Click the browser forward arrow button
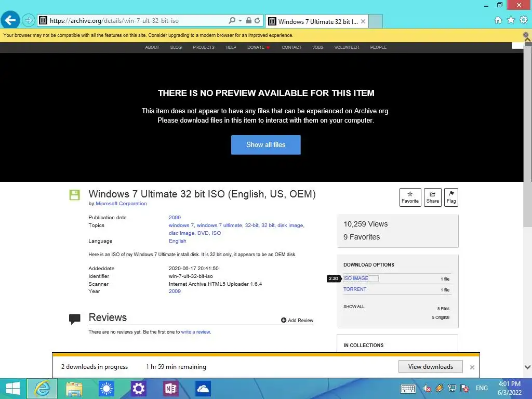 [29, 20]
